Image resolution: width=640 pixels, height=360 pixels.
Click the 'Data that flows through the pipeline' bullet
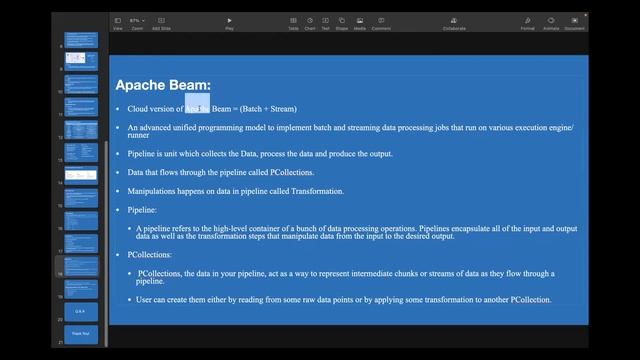(221, 172)
